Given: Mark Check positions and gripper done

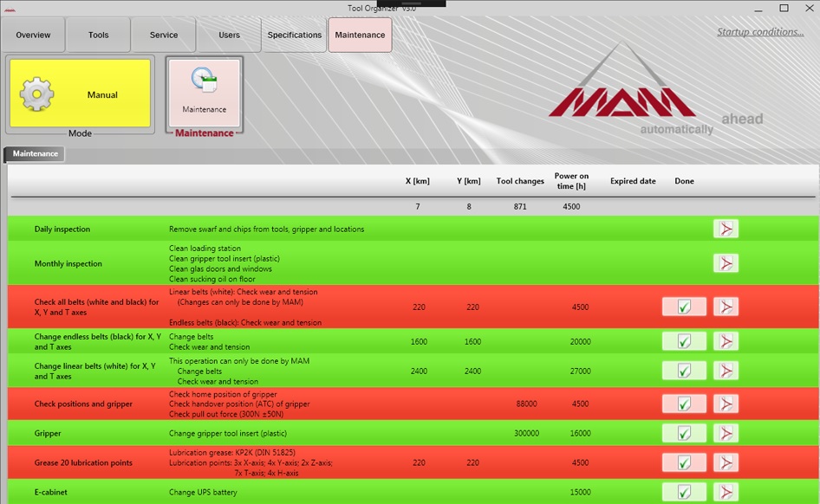Looking at the screenshot, I should (x=684, y=404).
